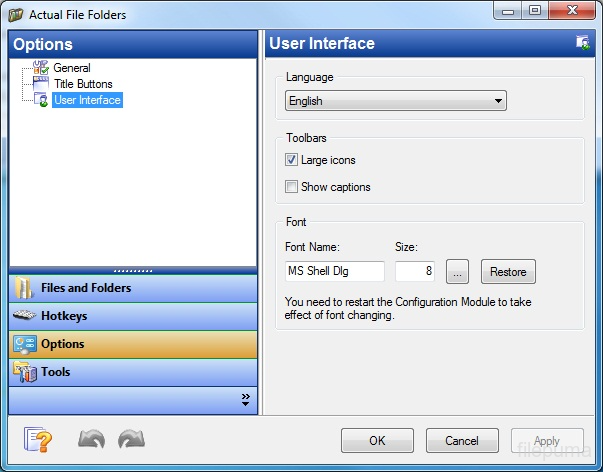Click the OK button
603x472 pixels.
[377, 441]
